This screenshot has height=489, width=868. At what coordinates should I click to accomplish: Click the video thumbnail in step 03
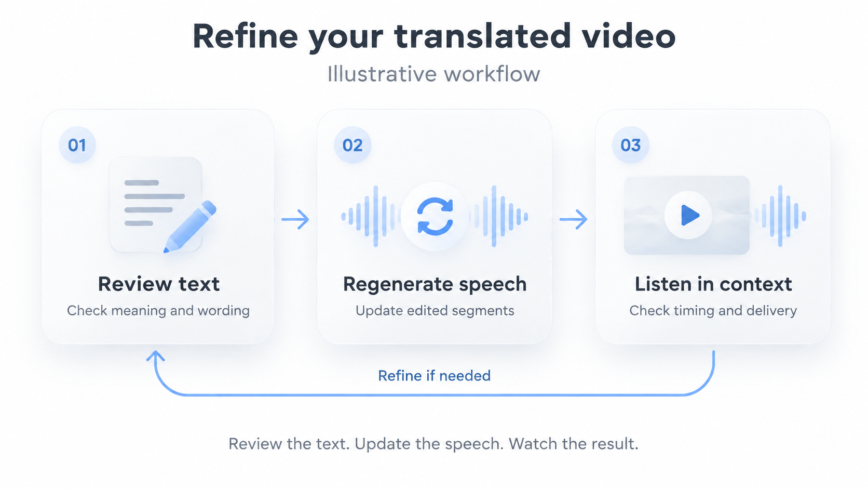pyautogui.click(x=687, y=215)
